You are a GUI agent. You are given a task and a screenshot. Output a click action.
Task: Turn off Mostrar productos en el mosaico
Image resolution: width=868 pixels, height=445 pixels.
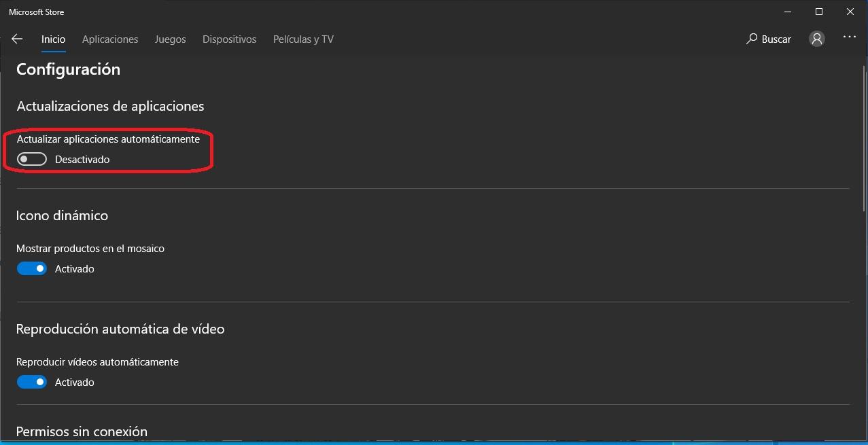[x=32, y=269]
